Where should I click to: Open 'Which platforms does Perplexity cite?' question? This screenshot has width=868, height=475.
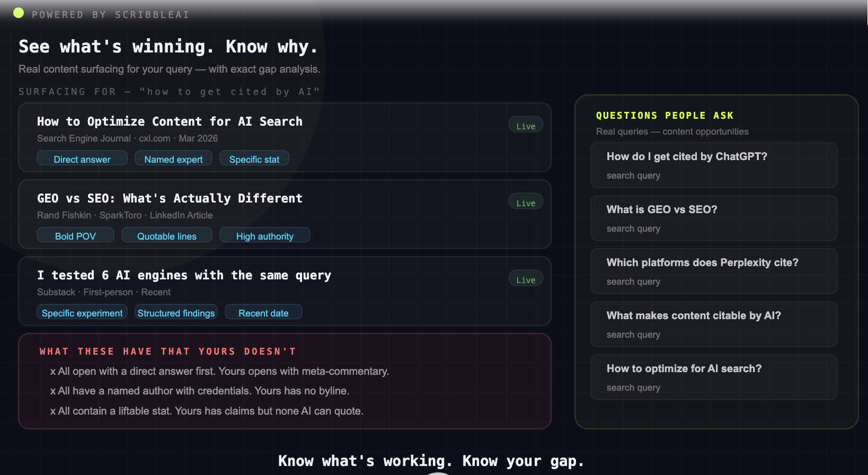point(714,271)
